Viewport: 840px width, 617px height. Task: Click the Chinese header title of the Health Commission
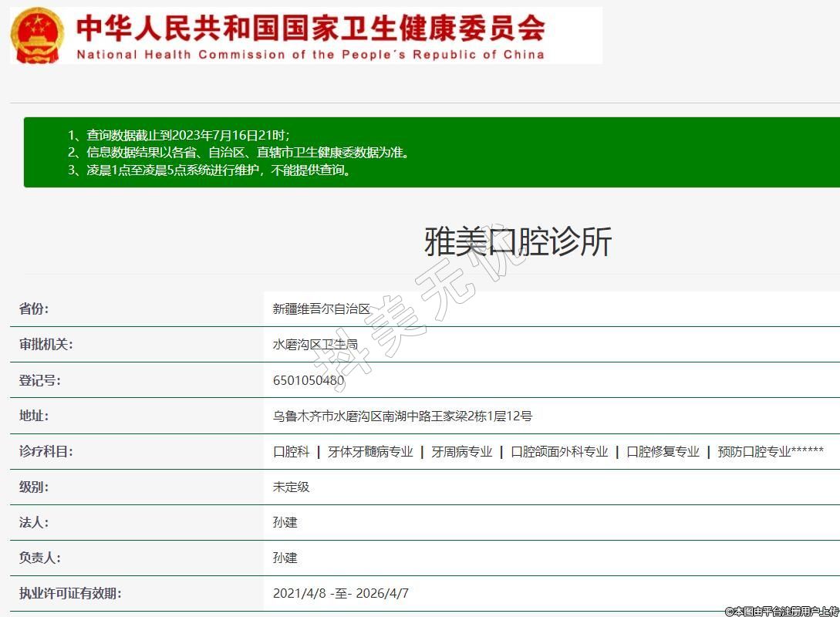pos(310,28)
